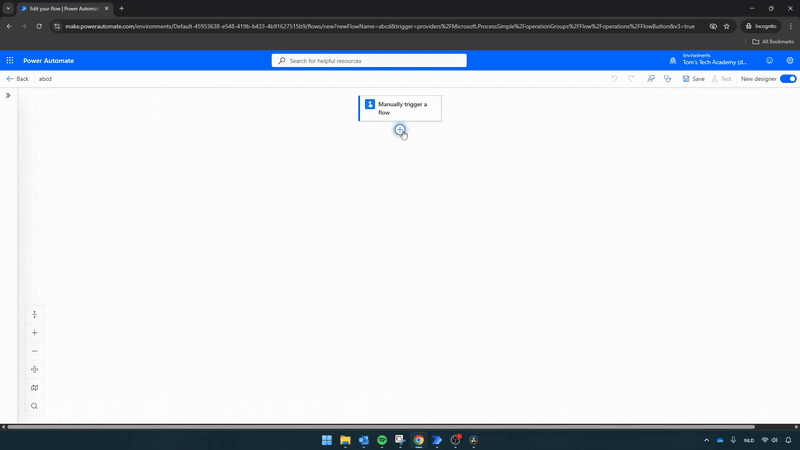Open the send feedback icon
The height and width of the screenshot is (450, 800).
click(x=650, y=78)
